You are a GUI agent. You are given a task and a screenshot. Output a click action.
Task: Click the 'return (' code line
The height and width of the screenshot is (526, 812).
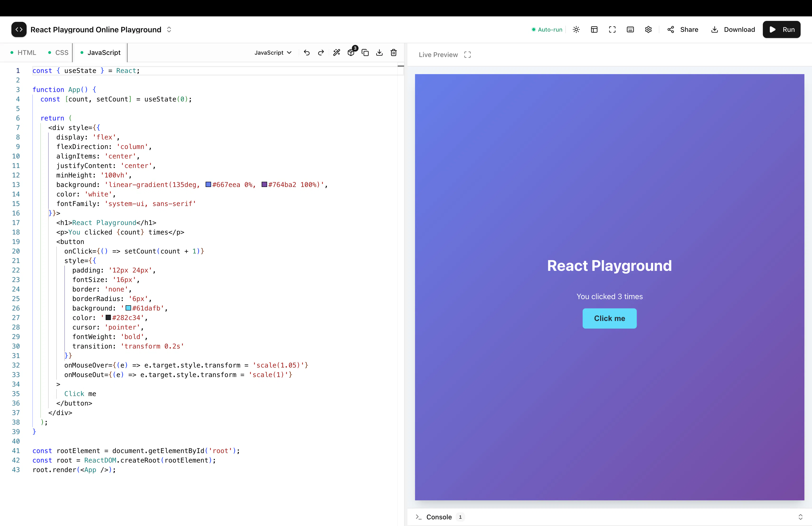pyautogui.click(x=56, y=118)
